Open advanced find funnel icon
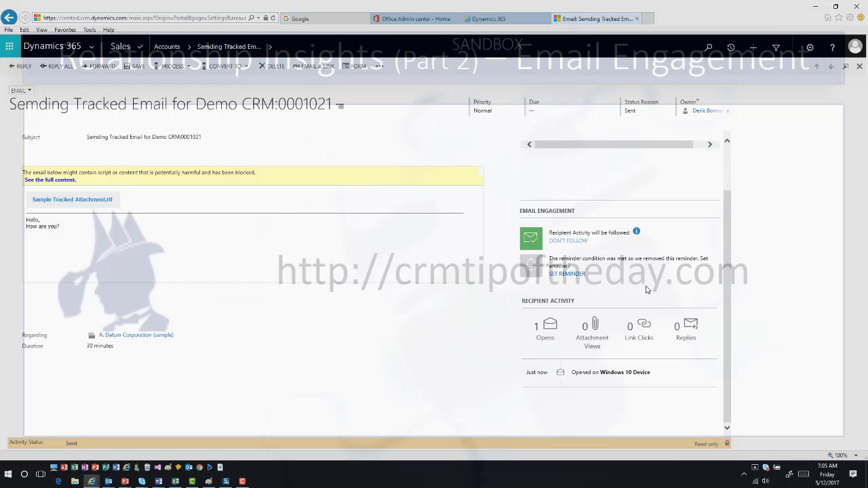Image resolution: width=868 pixels, height=488 pixels. [776, 47]
